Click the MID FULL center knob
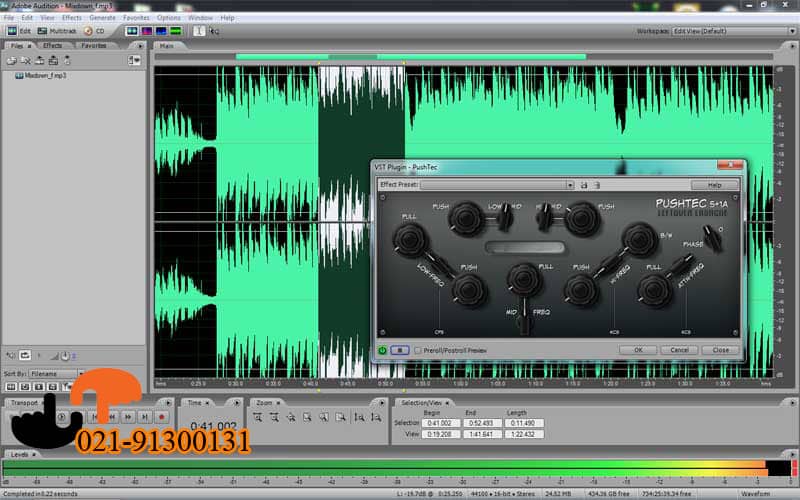Viewport: 800px width, 500px height. click(x=523, y=280)
